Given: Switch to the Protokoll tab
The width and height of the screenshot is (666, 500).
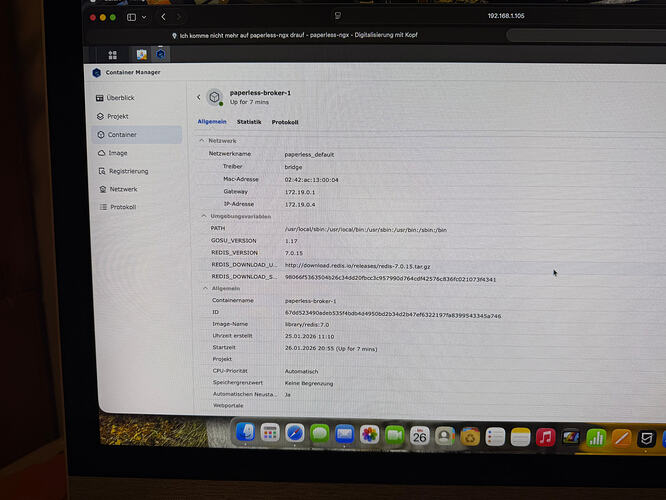Looking at the screenshot, I should (285, 122).
